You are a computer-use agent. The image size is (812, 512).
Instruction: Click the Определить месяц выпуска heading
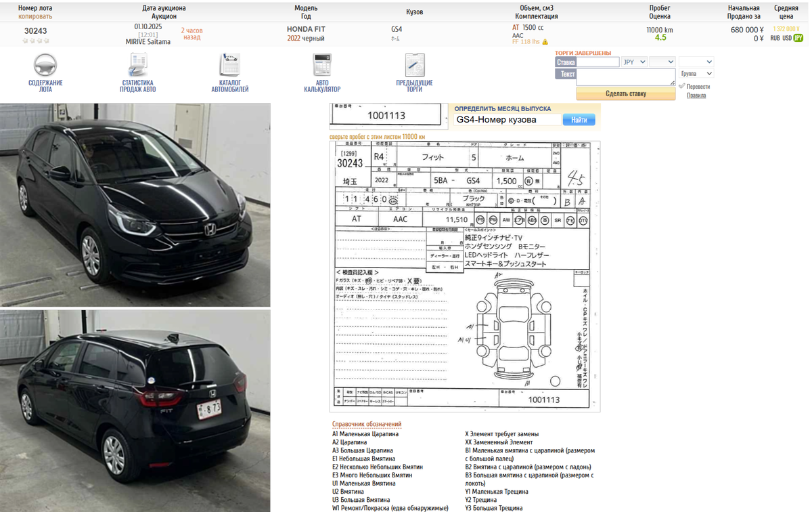(503, 108)
